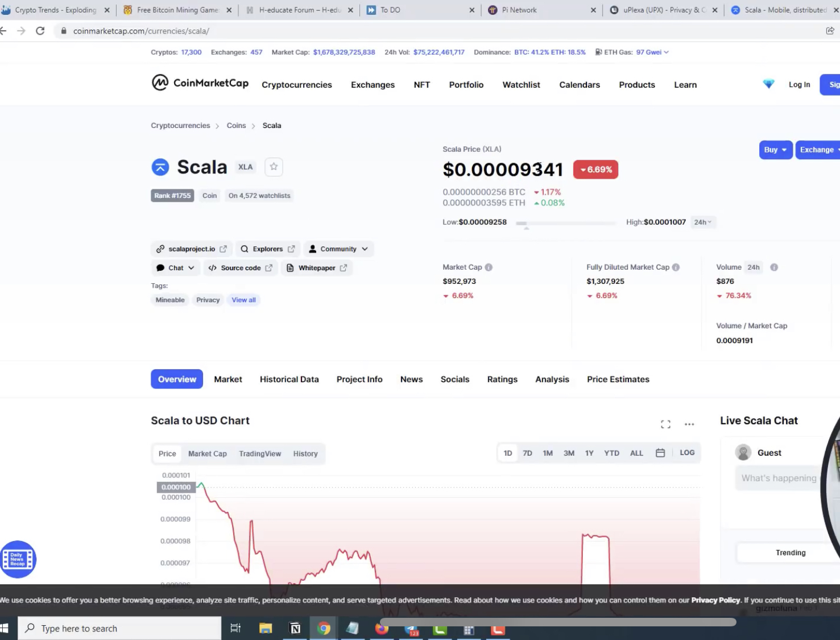Open Notion from the taskbar
Viewport: 840px width, 640px height.
295,628
